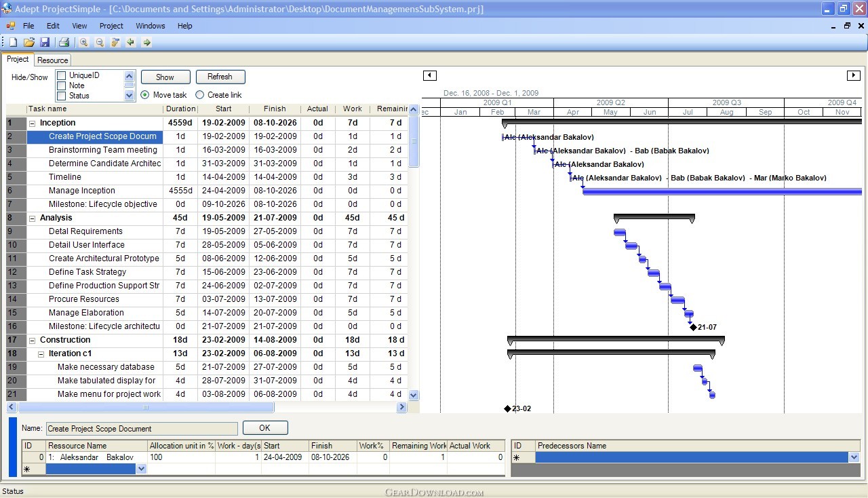Image resolution: width=868 pixels, height=498 pixels.
Task: Confirm task name with OK button
Action: pos(265,428)
